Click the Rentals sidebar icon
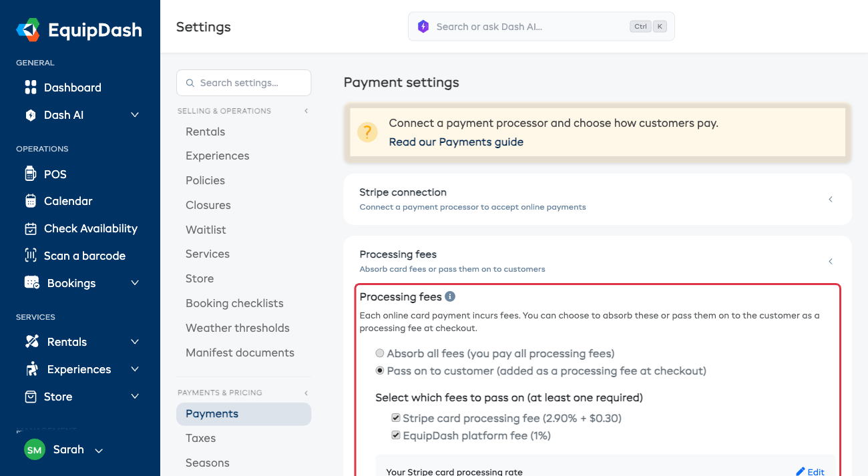 click(x=32, y=342)
